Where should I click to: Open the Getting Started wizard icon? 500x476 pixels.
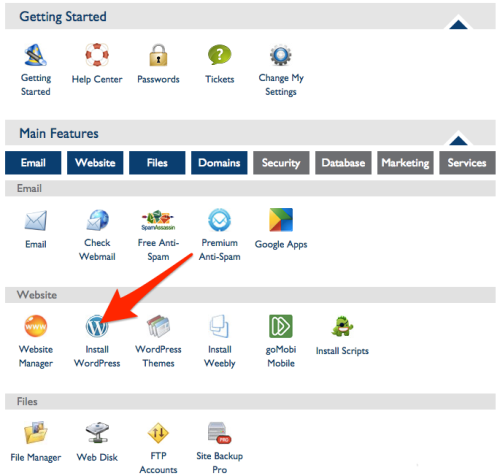36,55
